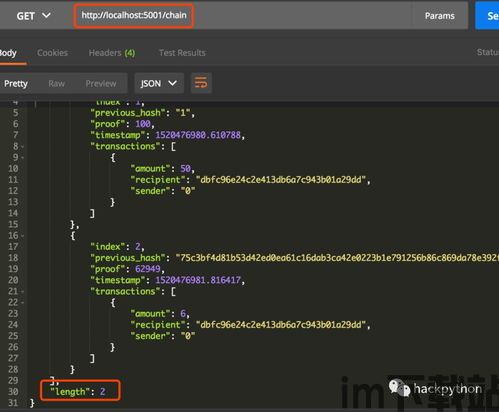The height and width of the screenshot is (412, 499).
Task: Click the recipient string on line 24
Action: pyautogui.click(x=281, y=325)
